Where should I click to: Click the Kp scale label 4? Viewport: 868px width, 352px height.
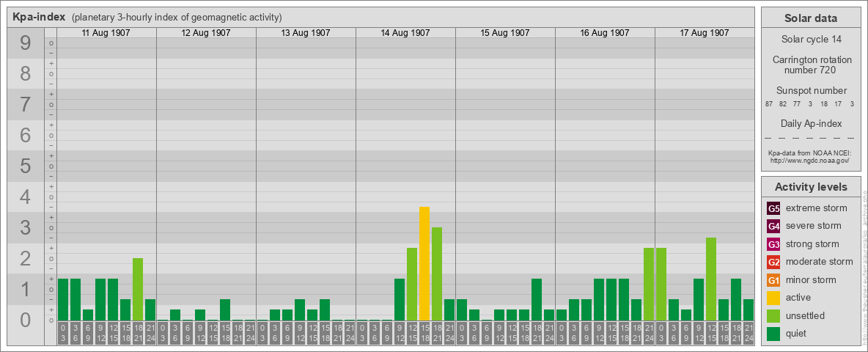tap(26, 197)
